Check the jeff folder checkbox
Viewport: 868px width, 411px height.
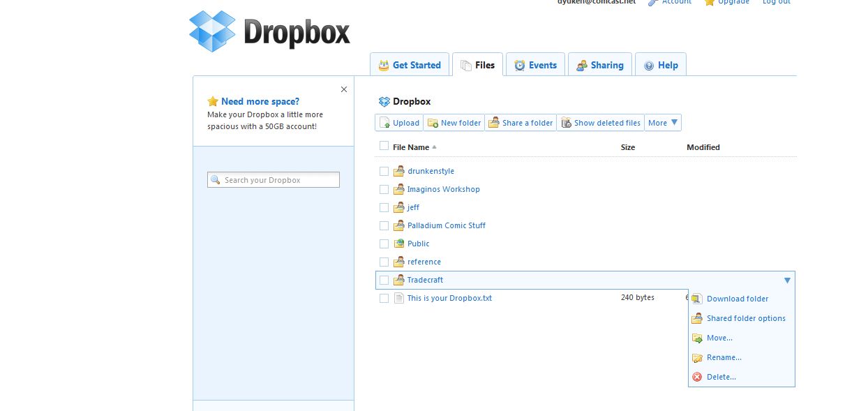384,207
